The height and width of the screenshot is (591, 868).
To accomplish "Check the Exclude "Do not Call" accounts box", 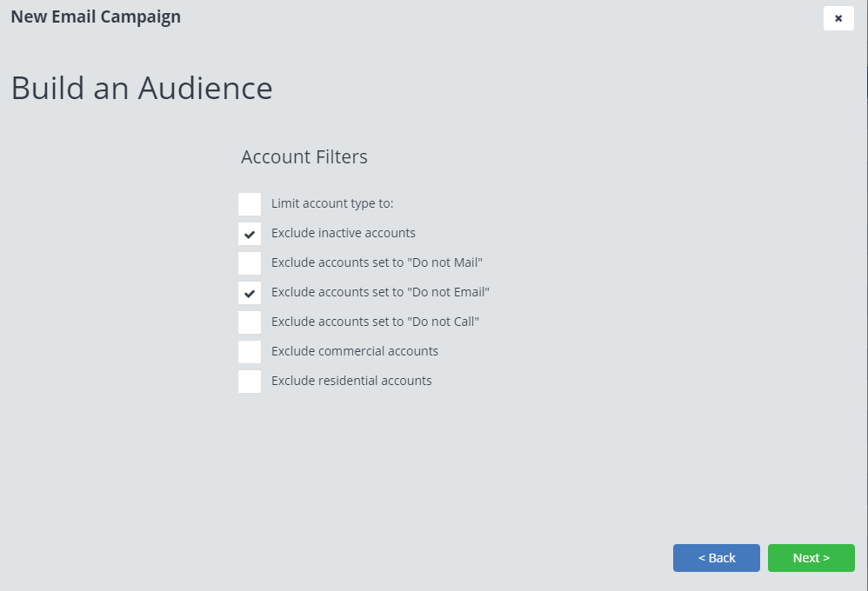I will click(x=250, y=322).
